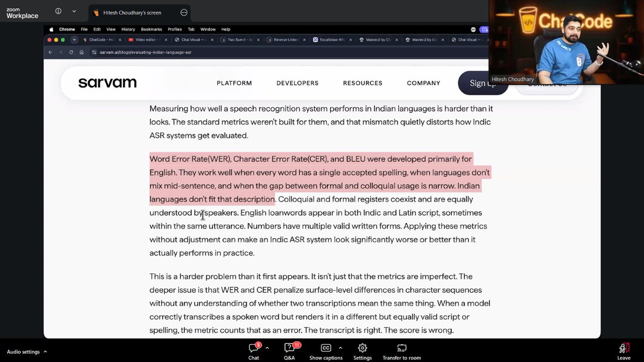Open more options on Hitesh Choudhary's screen tab
The height and width of the screenshot is (362, 644).
184,12
